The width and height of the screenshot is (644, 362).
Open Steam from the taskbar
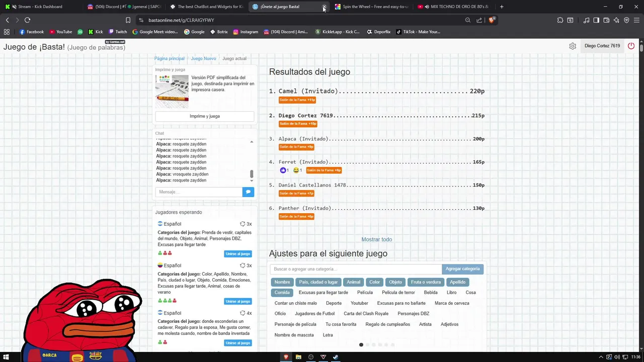coord(336,357)
